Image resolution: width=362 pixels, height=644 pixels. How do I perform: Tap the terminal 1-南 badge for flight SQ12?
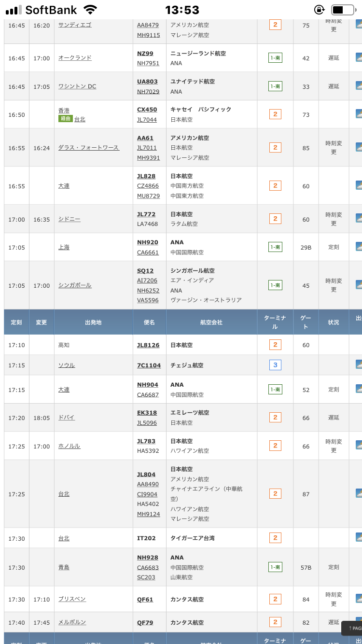pyautogui.click(x=275, y=285)
